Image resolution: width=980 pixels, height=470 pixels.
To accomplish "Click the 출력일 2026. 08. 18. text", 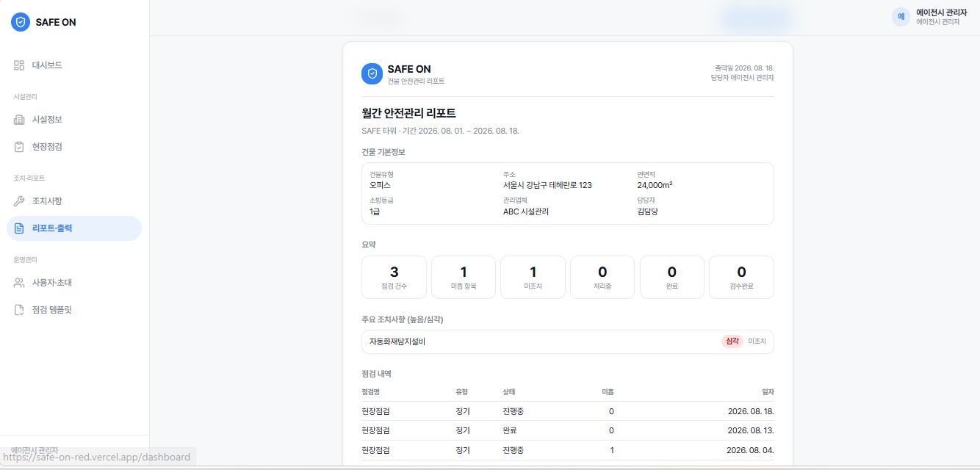I will pyautogui.click(x=743, y=68).
